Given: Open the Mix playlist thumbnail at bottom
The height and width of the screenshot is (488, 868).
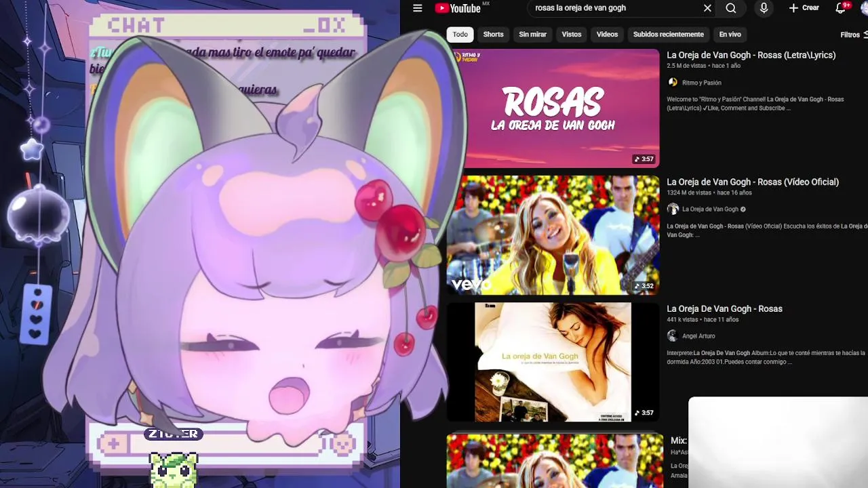Looking at the screenshot, I should coord(555,461).
